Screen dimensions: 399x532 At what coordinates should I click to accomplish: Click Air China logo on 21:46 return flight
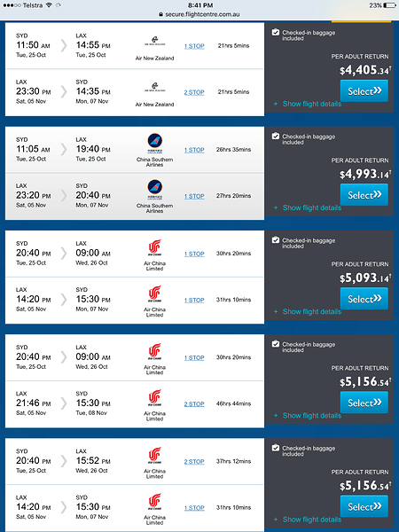coord(154,398)
